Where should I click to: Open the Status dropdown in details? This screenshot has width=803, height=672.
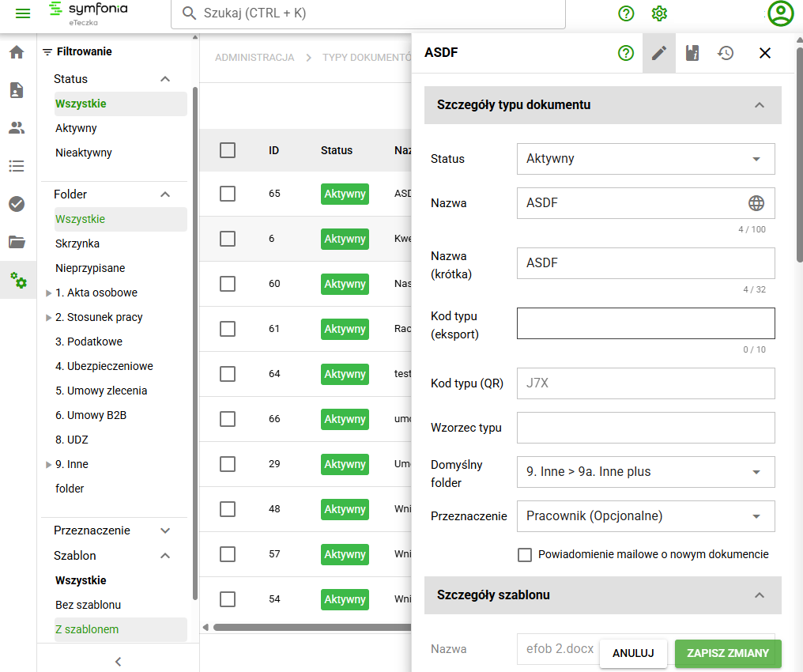[x=646, y=159]
